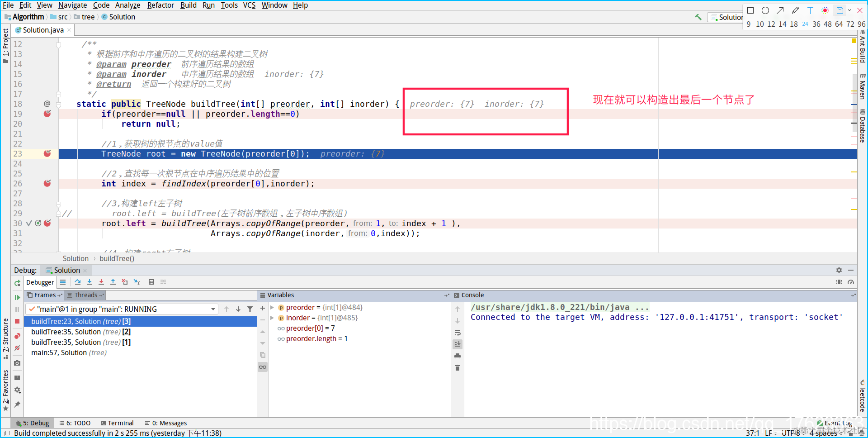Rerun the Solution debug session
The width and height of the screenshot is (868, 438).
(17, 283)
